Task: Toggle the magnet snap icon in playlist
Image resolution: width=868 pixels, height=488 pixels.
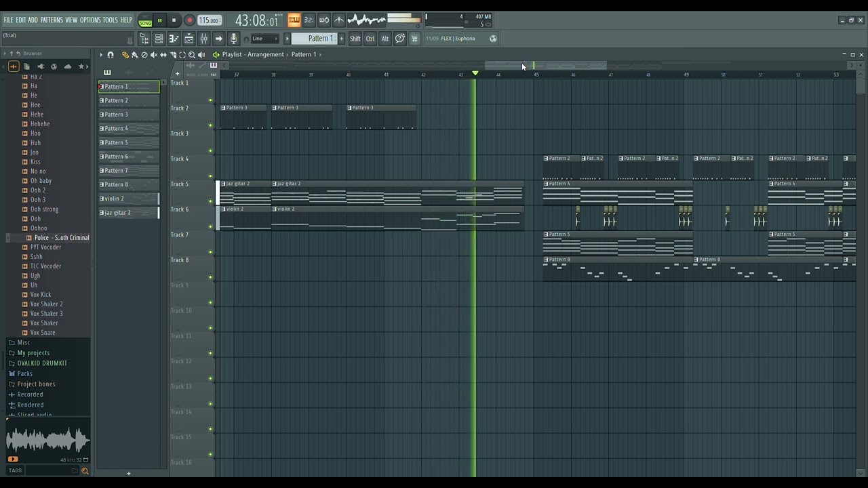Action: [111, 55]
